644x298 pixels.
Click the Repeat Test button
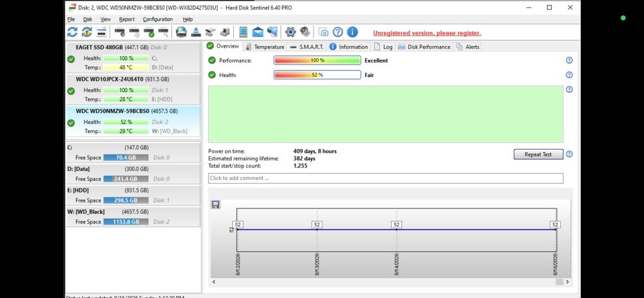tap(538, 154)
